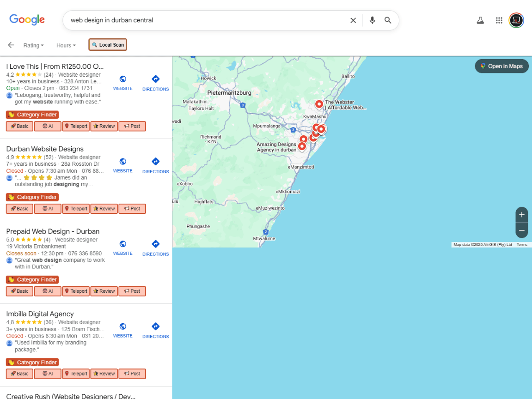Run Basic audit for Imbilla Digital Agency
This screenshot has height=399, width=532.
(20, 374)
